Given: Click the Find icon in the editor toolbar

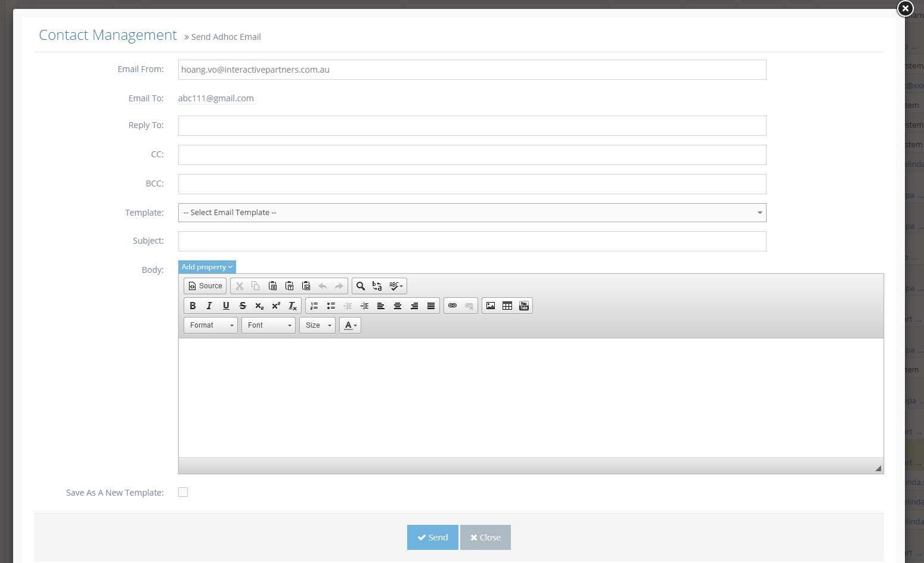Looking at the screenshot, I should coord(361,286).
